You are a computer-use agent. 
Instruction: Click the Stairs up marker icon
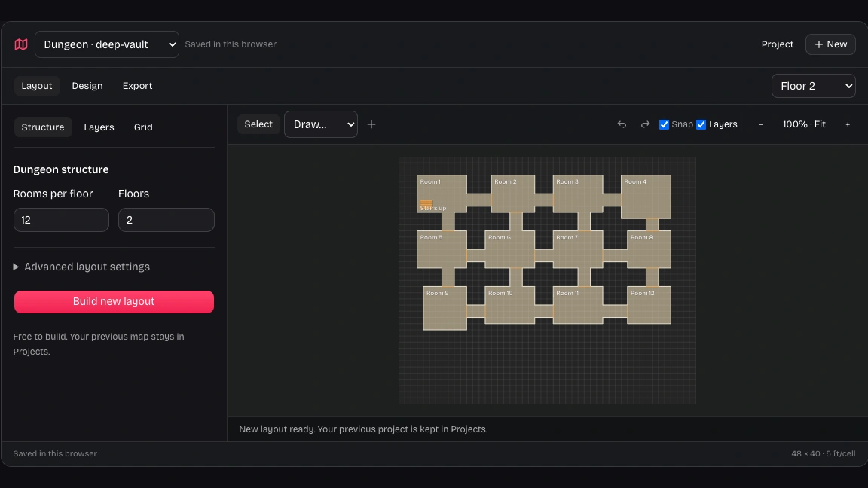[426, 203]
